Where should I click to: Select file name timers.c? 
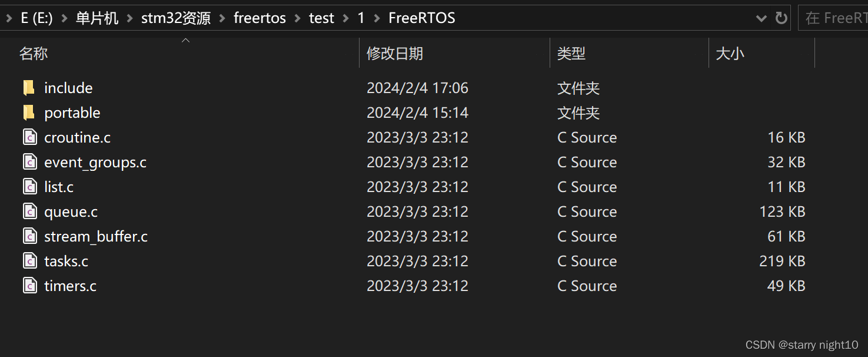pos(70,286)
